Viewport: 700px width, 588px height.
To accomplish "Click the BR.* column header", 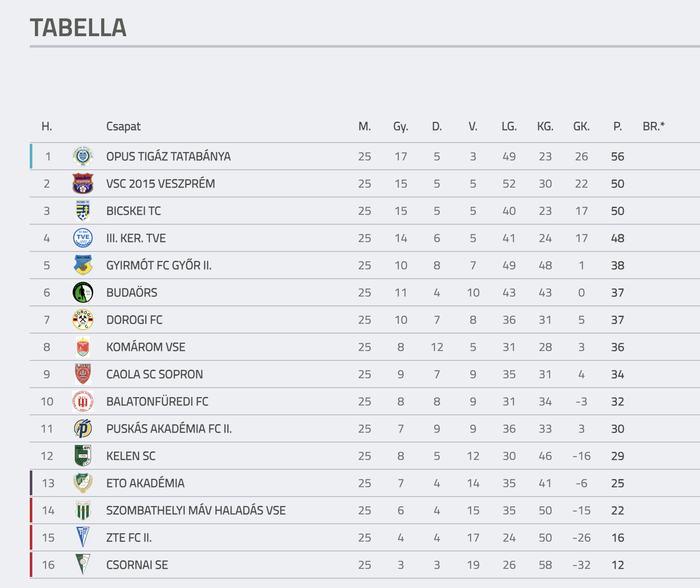I will 654,126.
